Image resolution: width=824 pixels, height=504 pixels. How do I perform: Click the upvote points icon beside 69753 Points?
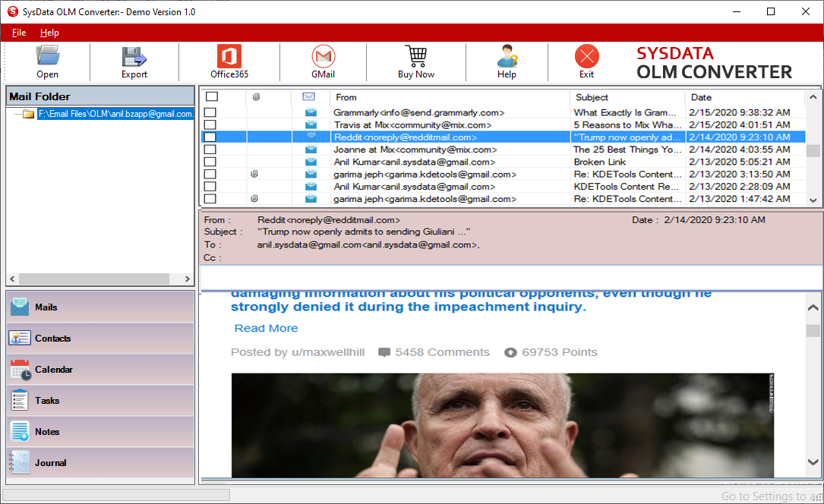[x=510, y=353]
